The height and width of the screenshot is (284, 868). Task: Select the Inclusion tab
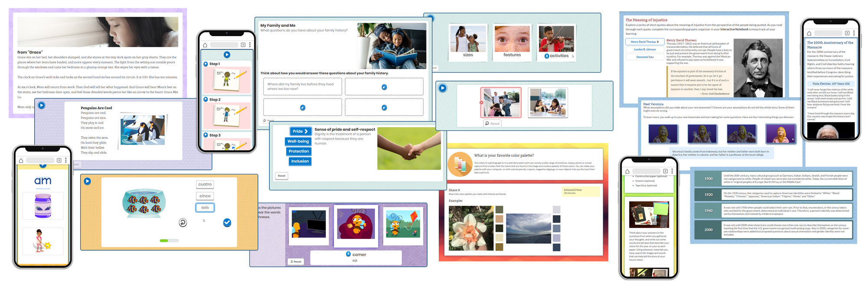300,161
